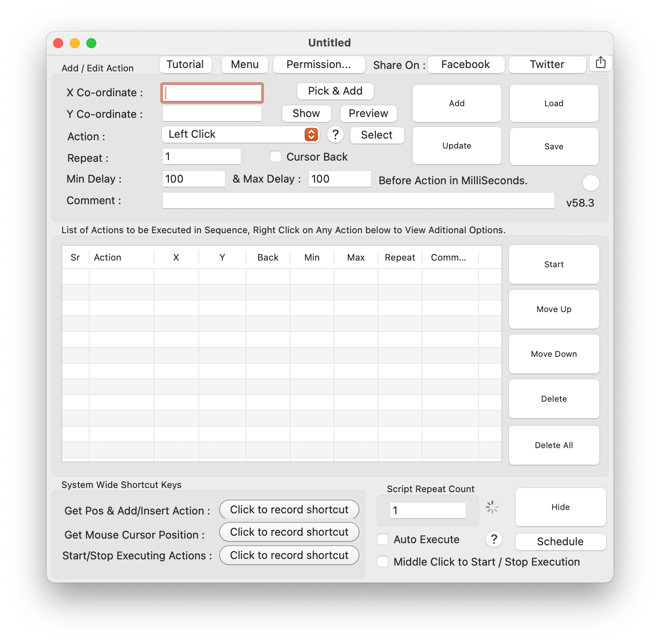Minimize window with the yellow button
The height and width of the screenshot is (644, 660).
[75, 43]
